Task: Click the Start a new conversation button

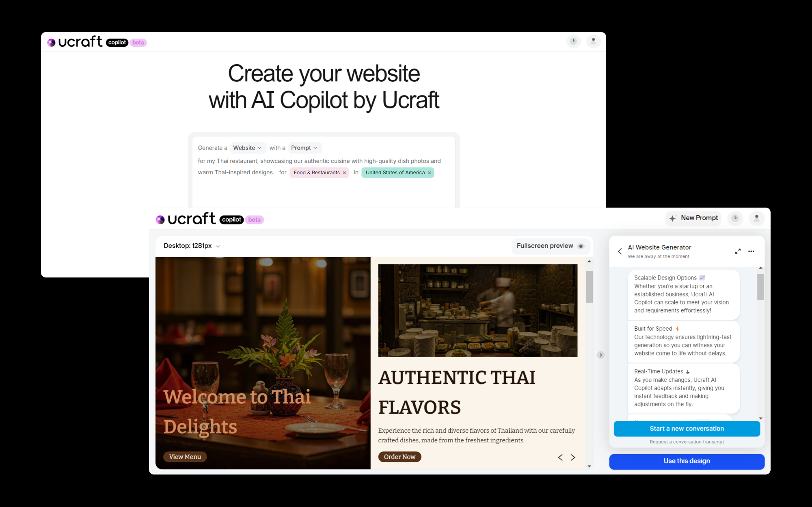Action: [x=686, y=428]
